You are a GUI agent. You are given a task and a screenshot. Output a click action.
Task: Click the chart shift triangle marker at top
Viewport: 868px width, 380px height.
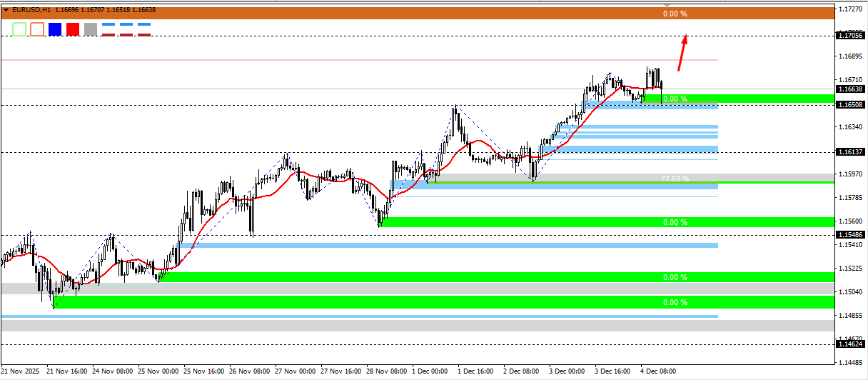[x=667, y=6]
